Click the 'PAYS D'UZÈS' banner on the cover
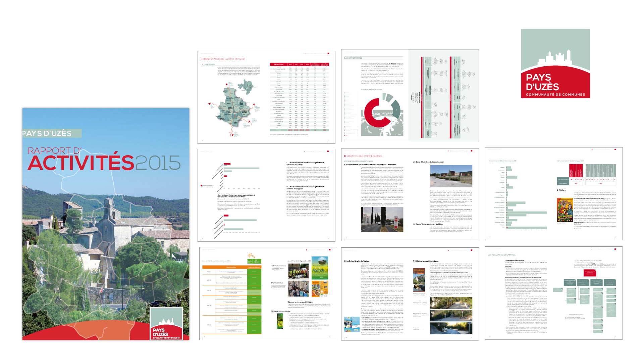The width and height of the screenshot is (644, 362). [52, 133]
